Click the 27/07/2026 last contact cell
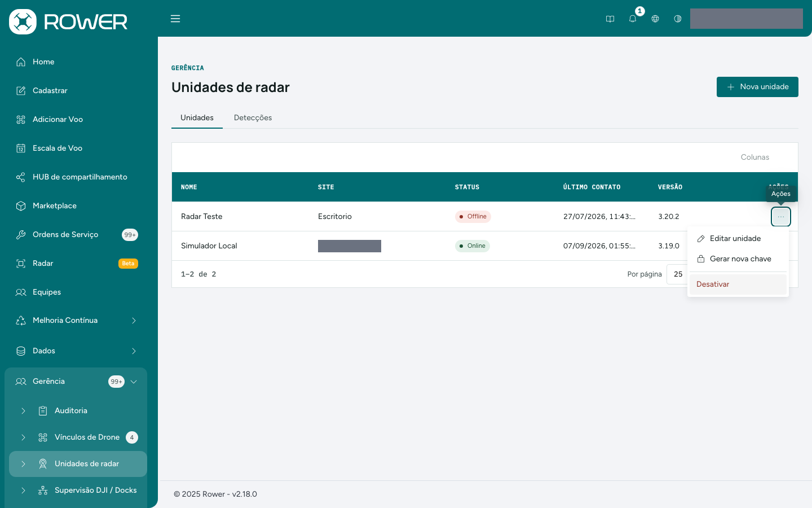The image size is (812, 508). click(x=599, y=217)
